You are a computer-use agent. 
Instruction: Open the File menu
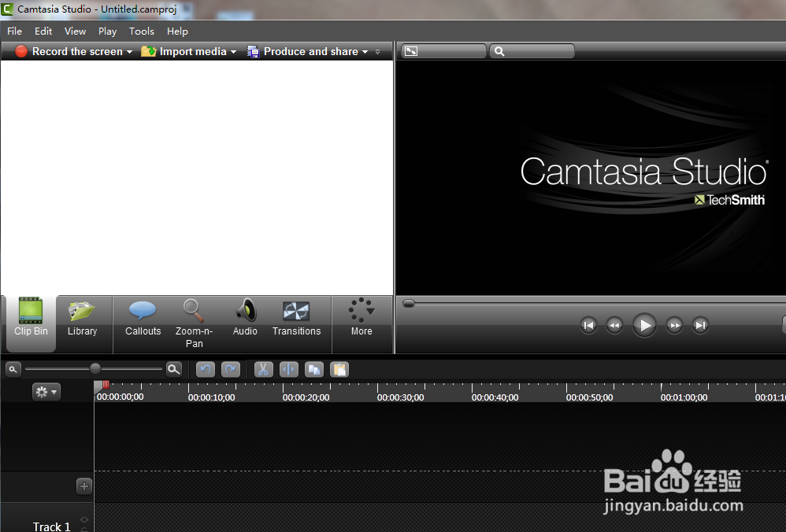14,31
